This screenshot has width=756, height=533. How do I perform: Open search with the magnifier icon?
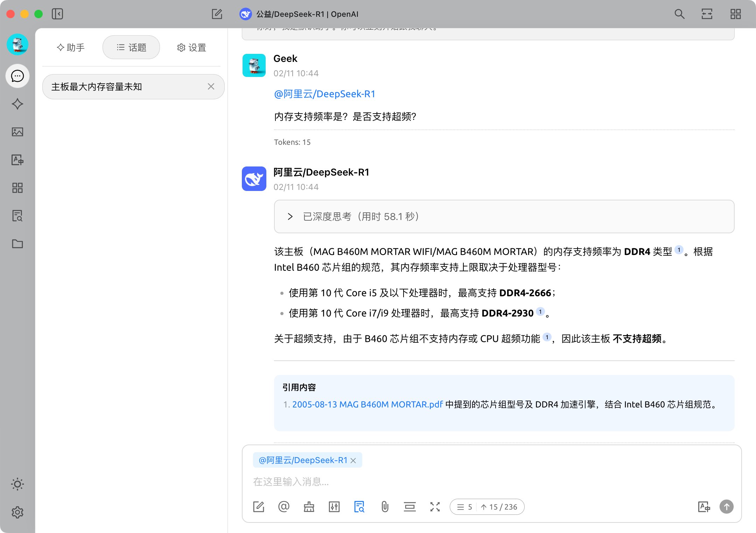(x=679, y=14)
